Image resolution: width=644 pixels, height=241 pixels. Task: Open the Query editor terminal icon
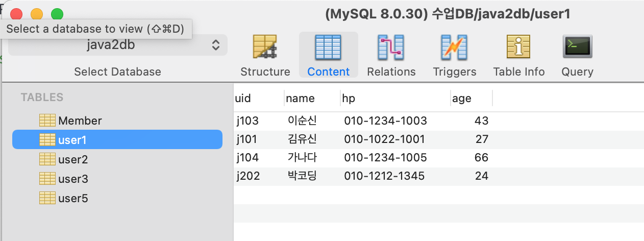[577, 47]
